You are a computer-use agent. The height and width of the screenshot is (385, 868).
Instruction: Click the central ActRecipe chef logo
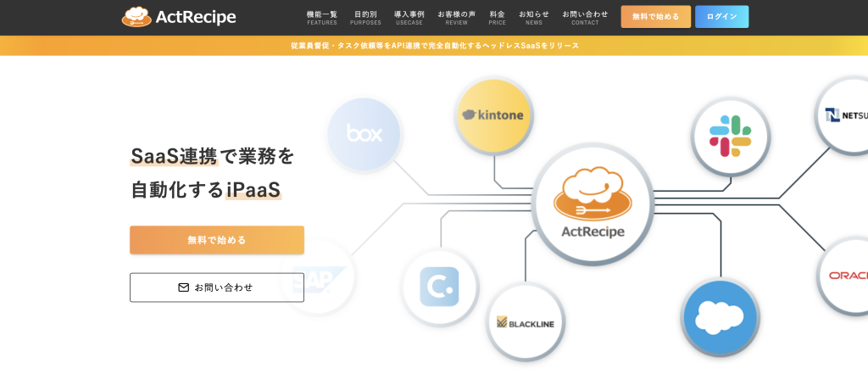point(593,204)
